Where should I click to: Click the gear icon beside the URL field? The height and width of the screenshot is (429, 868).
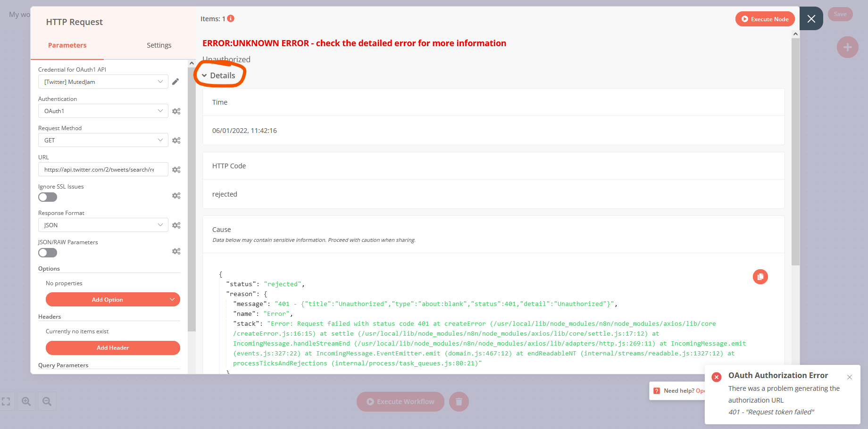176,169
